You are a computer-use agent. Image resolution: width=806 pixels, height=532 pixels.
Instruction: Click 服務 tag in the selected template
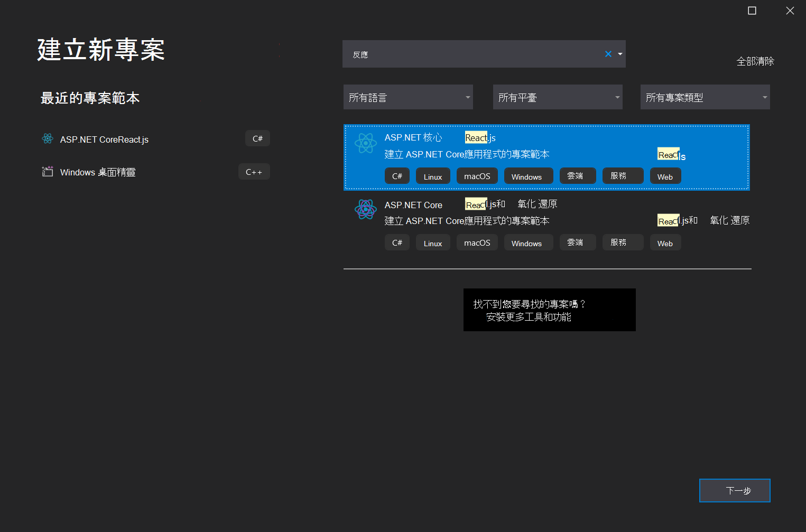point(623,176)
